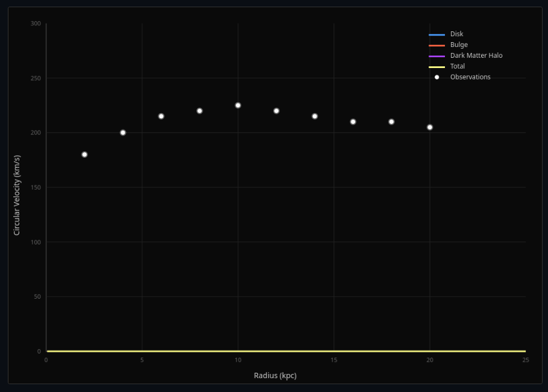
Task: Click the yellow Total line along the baseline
Action: [241, 350]
